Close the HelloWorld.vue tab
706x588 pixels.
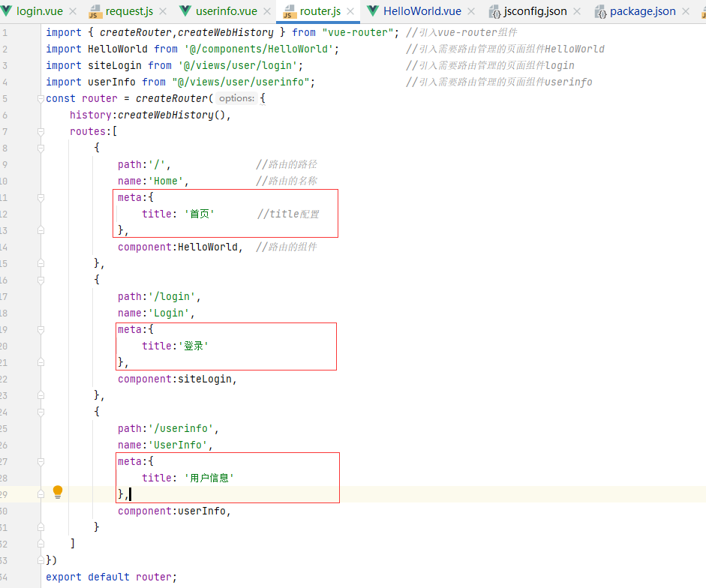[471, 12]
